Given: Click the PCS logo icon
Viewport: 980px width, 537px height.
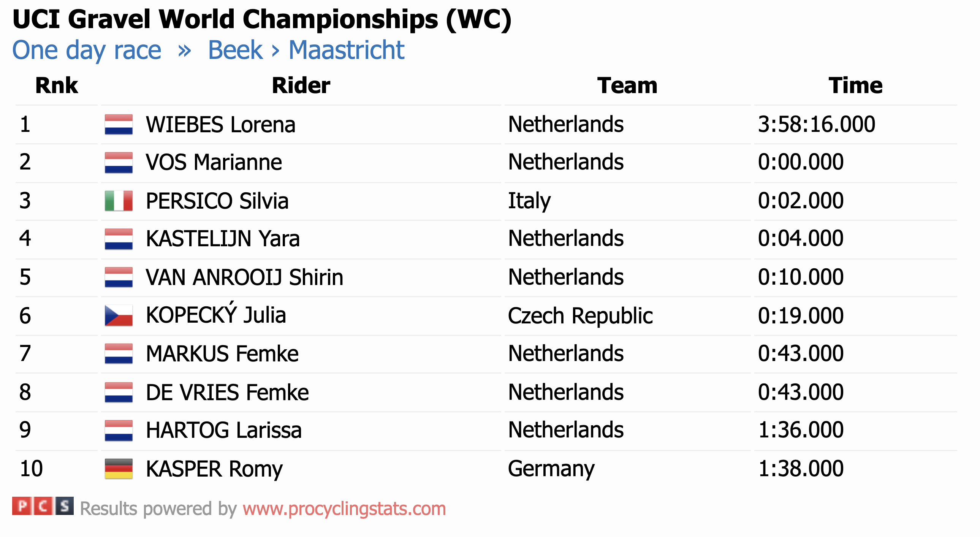Looking at the screenshot, I should point(43,506).
